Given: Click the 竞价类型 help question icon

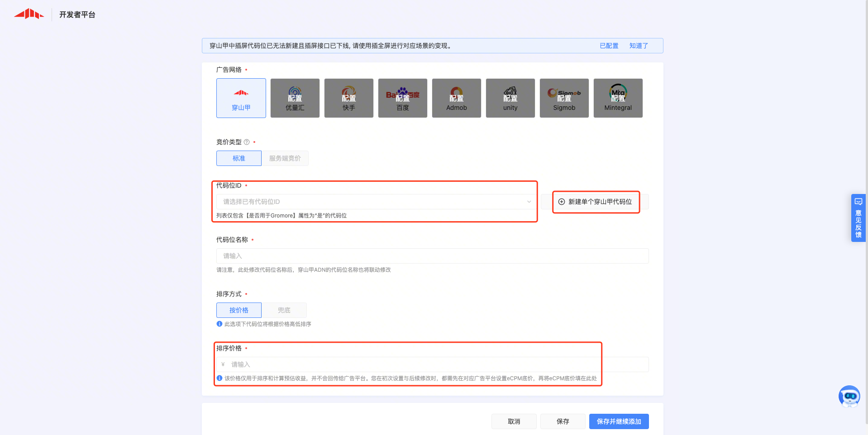Looking at the screenshot, I should coord(247,142).
